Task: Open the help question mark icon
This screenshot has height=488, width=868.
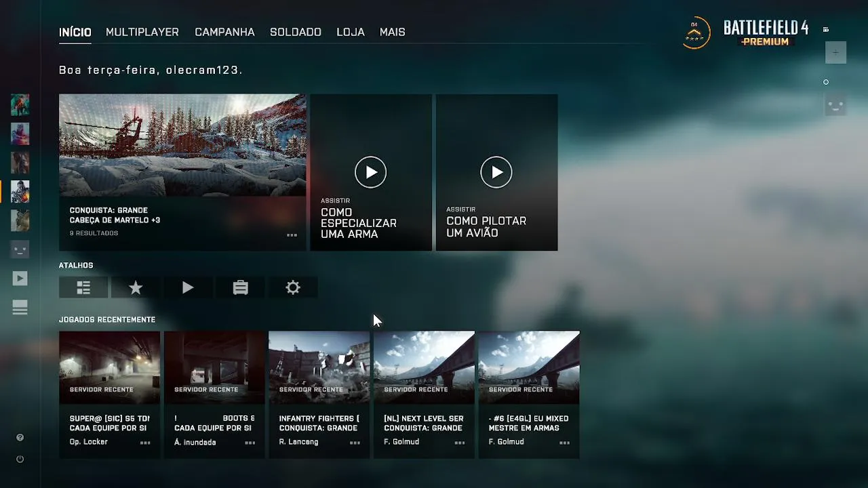Action: [x=20, y=438]
